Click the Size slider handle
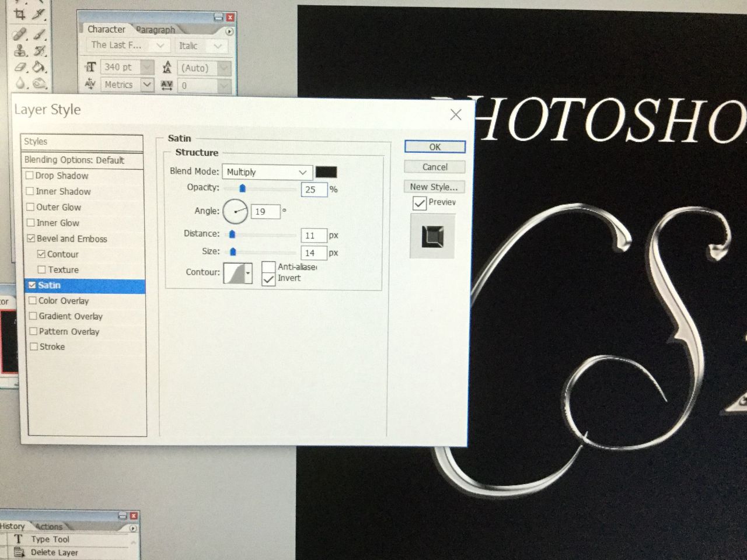 233,252
